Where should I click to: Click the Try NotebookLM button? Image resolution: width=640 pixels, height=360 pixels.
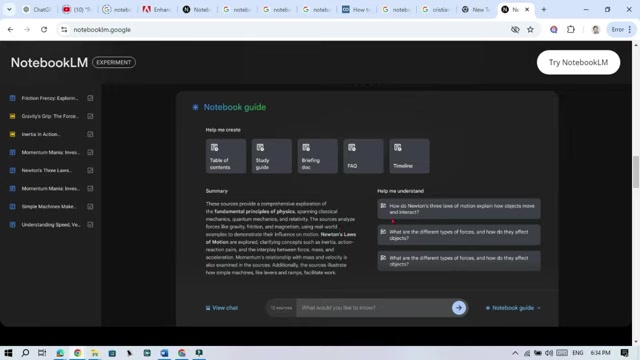pyautogui.click(x=578, y=62)
